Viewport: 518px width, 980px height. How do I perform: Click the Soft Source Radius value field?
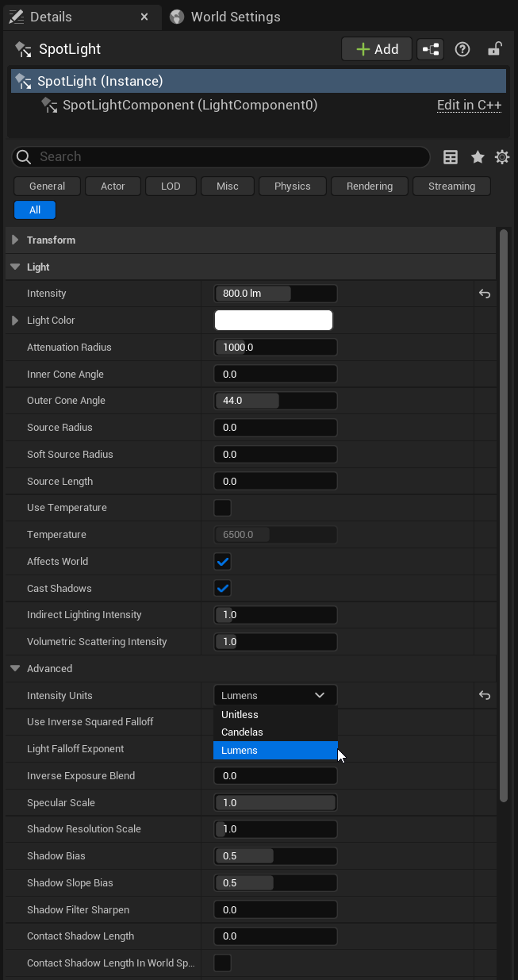tap(276, 455)
